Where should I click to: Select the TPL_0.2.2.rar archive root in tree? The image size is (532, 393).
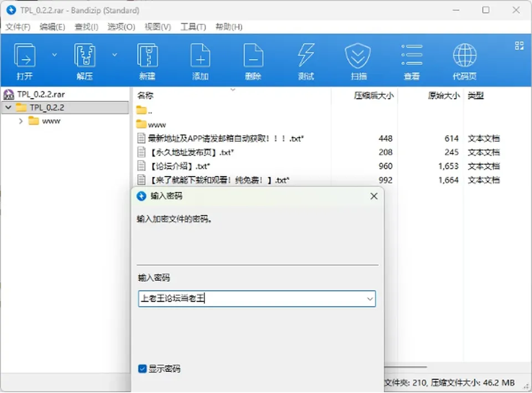41,94
